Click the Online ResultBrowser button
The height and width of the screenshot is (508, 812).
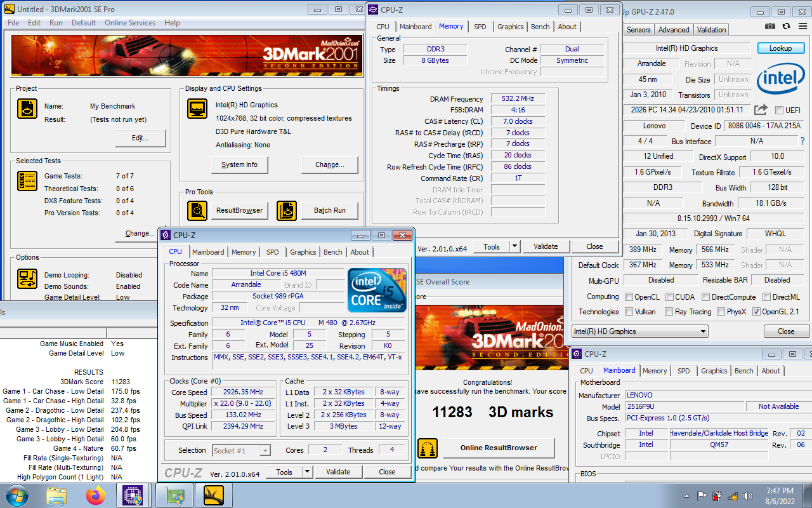coord(499,448)
